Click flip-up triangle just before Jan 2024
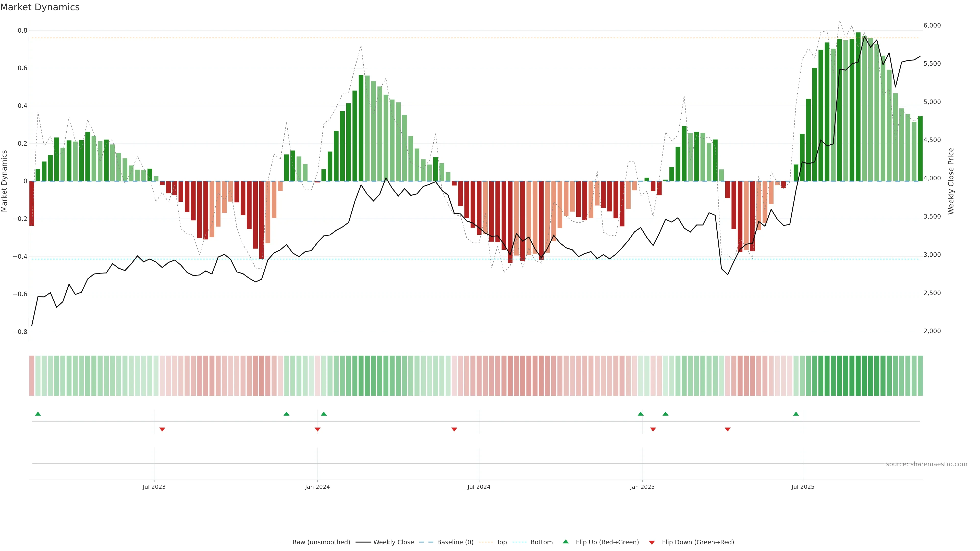Image resolution: width=980 pixels, height=551 pixels. 286,414
